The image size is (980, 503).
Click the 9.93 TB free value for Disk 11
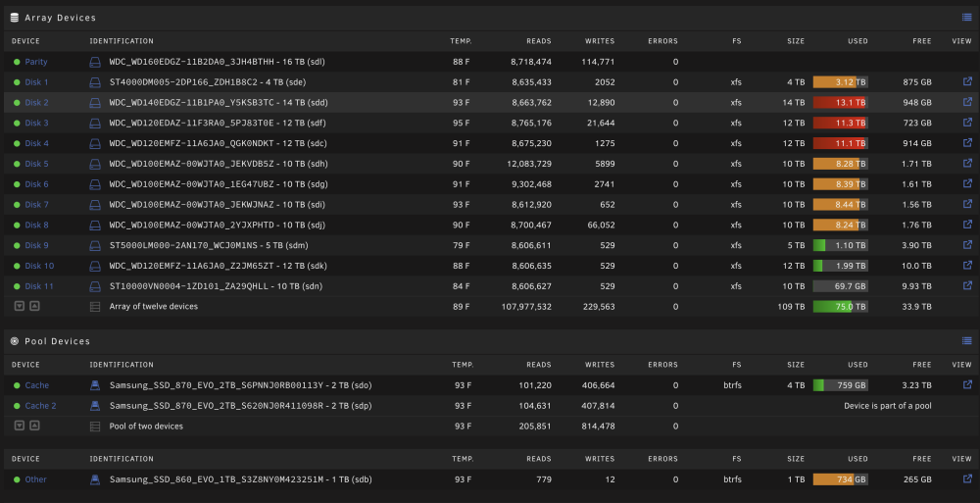(917, 286)
